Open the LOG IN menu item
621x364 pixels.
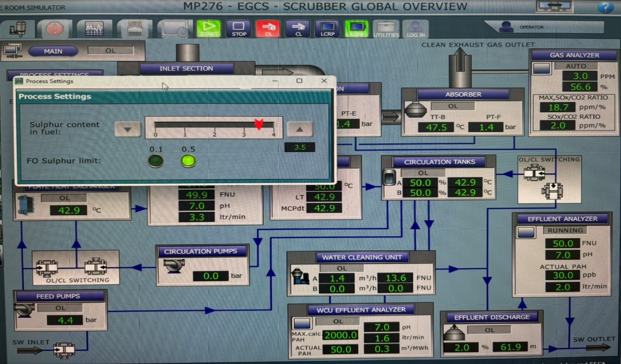pos(415,29)
